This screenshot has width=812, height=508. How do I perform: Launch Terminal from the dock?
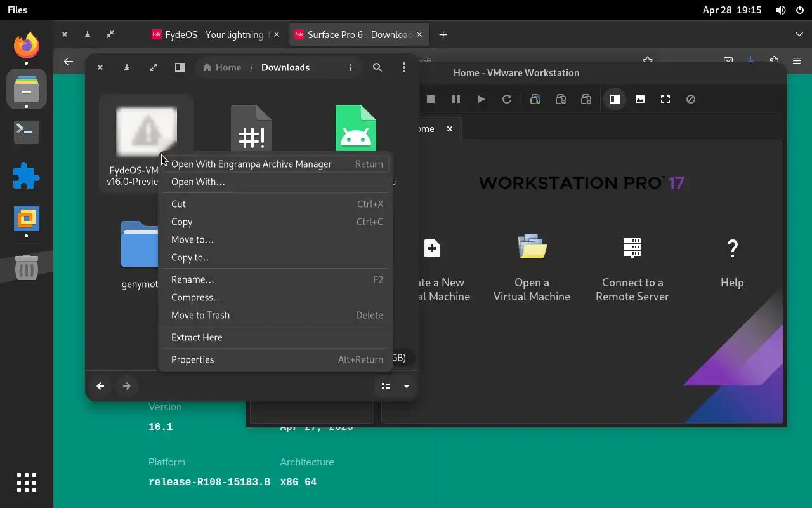(x=27, y=131)
